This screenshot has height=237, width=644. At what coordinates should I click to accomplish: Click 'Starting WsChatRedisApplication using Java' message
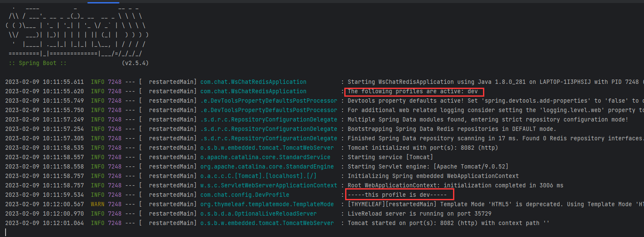pyautogui.click(x=495, y=82)
